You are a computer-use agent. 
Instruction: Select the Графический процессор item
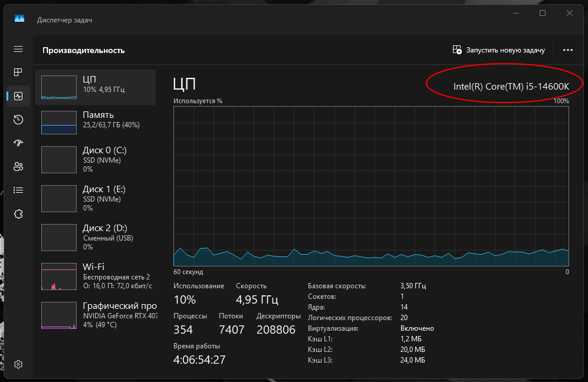[x=96, y=315]
